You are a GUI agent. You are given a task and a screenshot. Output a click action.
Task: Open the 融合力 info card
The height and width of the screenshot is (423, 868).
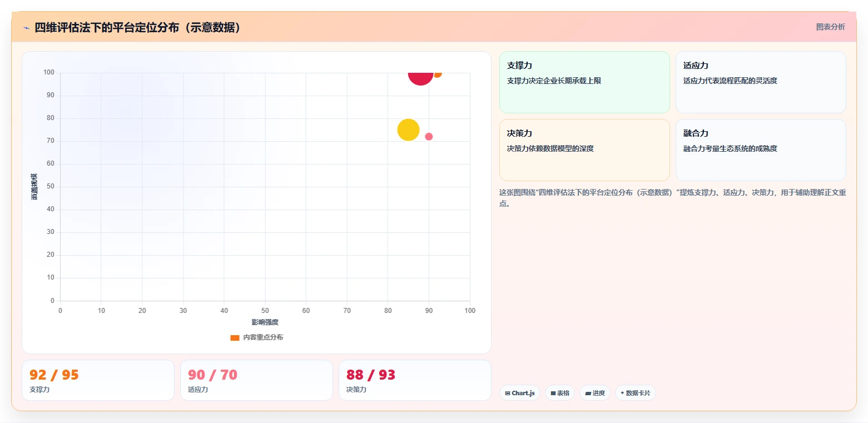click(761, 150)
